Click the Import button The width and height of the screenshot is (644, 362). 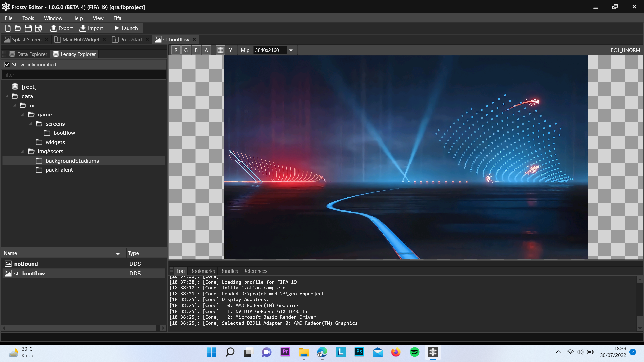tap(91, 28)
